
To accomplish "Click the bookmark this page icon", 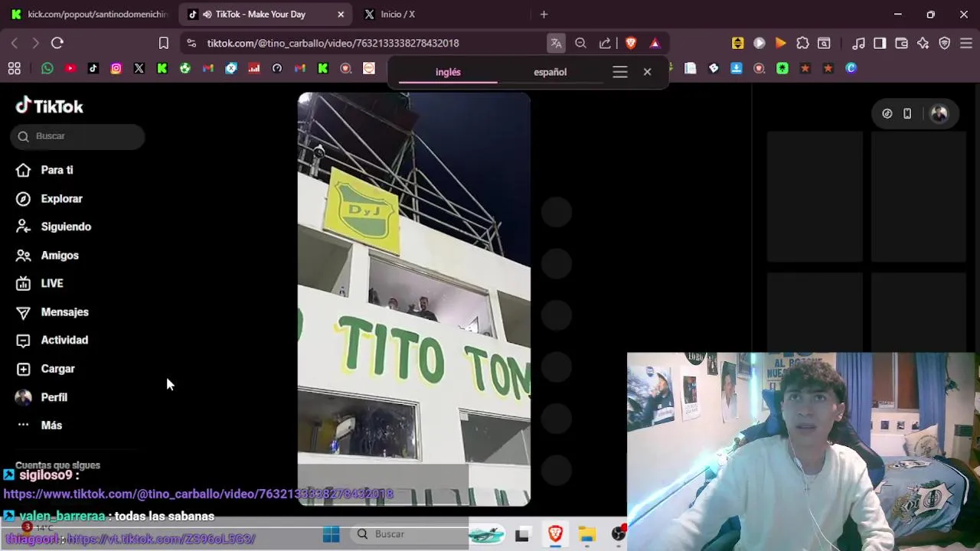I will 163,43.
